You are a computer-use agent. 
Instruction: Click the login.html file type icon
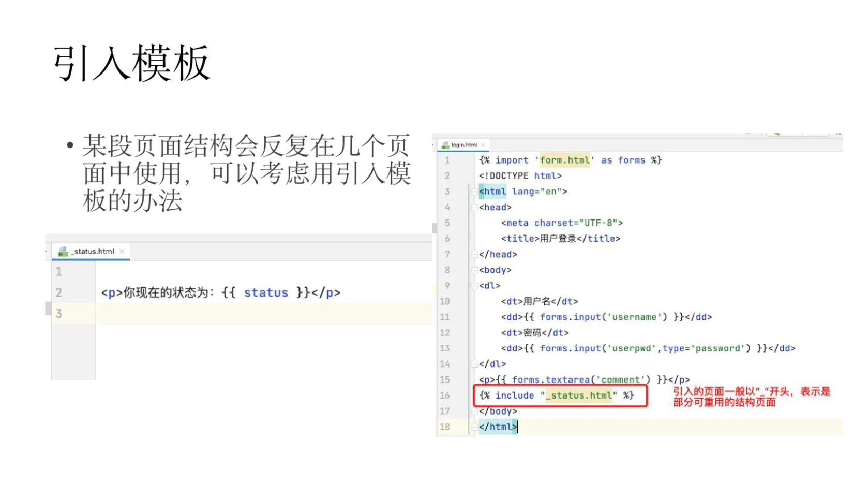click(445, 145)
